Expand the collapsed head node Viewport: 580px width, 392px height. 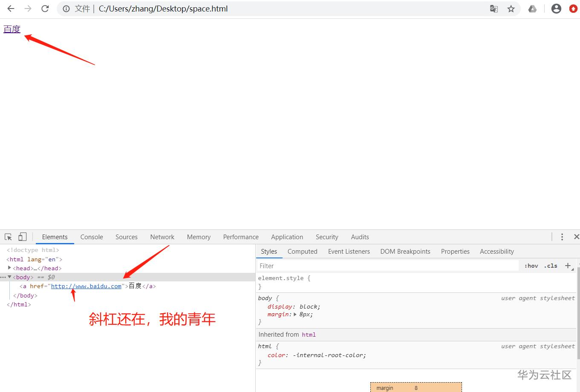point(9,268)
